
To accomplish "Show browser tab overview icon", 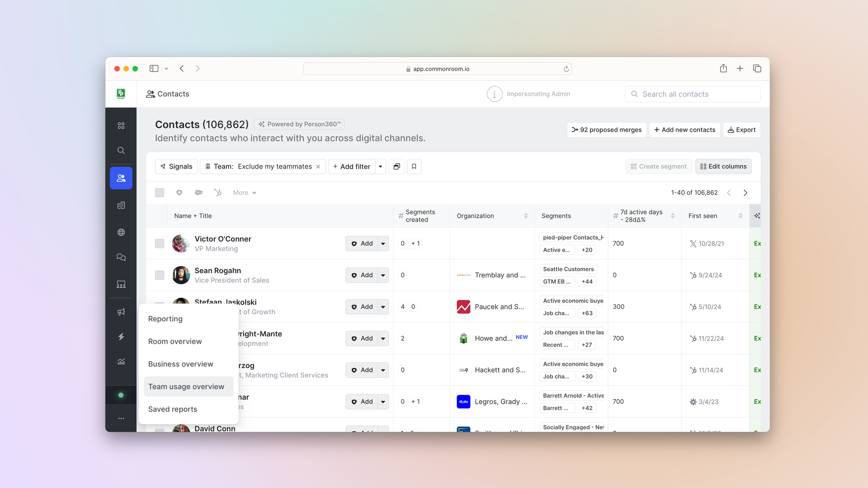I will coord(757,69).
